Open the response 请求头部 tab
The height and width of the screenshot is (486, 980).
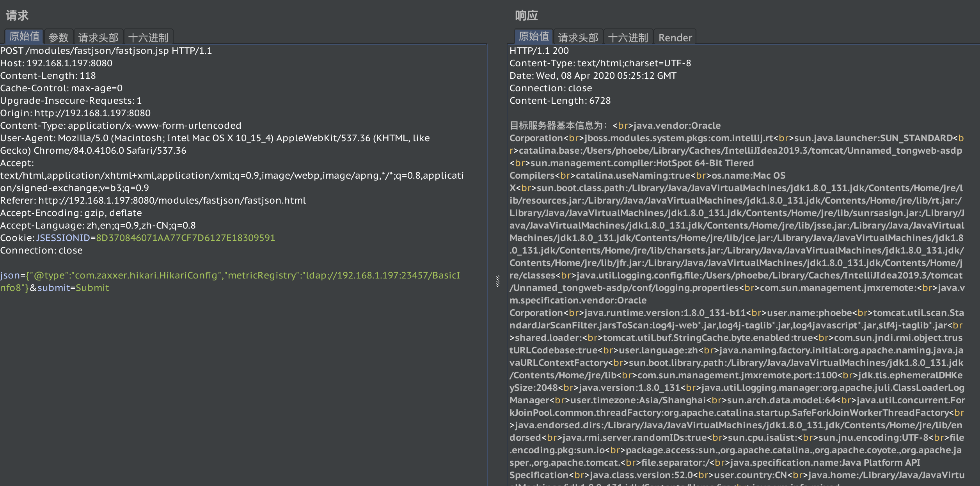578,37
